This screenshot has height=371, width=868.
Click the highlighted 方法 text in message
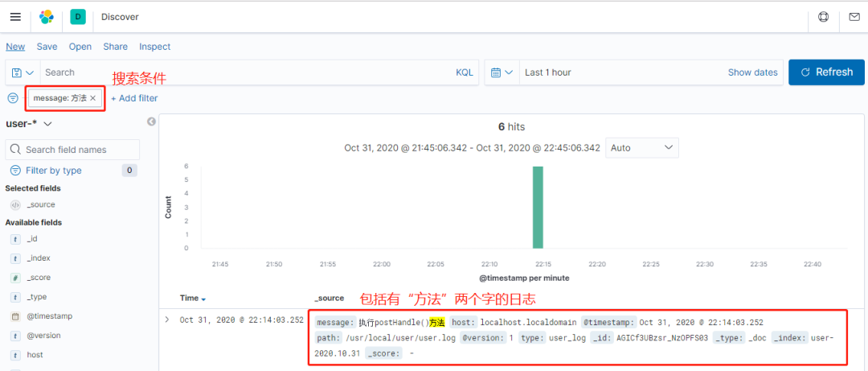tap(436, 322)
